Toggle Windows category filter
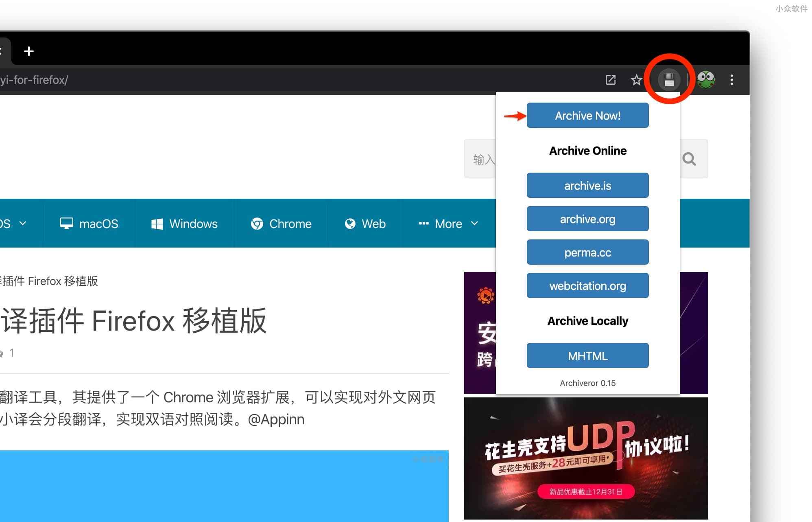 183,224
